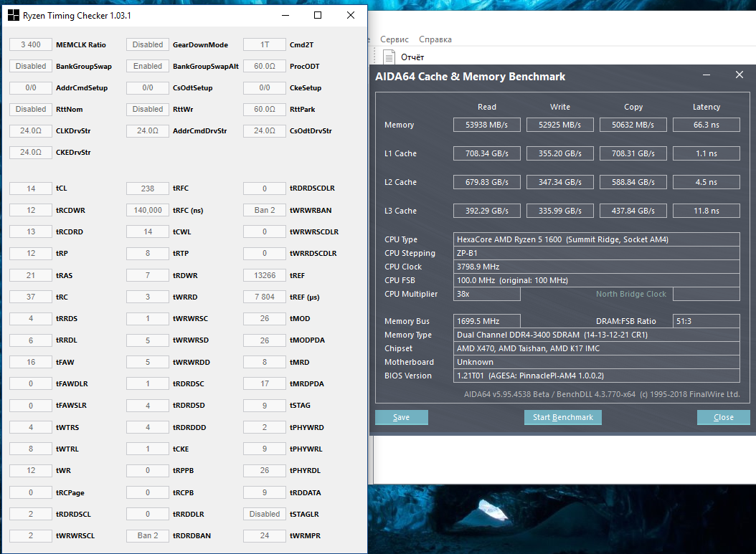Image resolution: width=756 pixels, height=554 pixels.
Task: Click the BankGroupSwap Disabled field
Action: pos(31,66)
